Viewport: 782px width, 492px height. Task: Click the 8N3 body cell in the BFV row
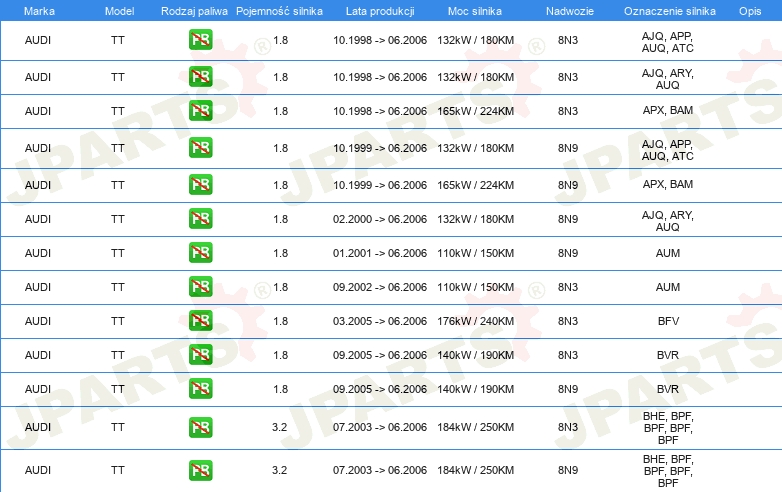[568, 321]
